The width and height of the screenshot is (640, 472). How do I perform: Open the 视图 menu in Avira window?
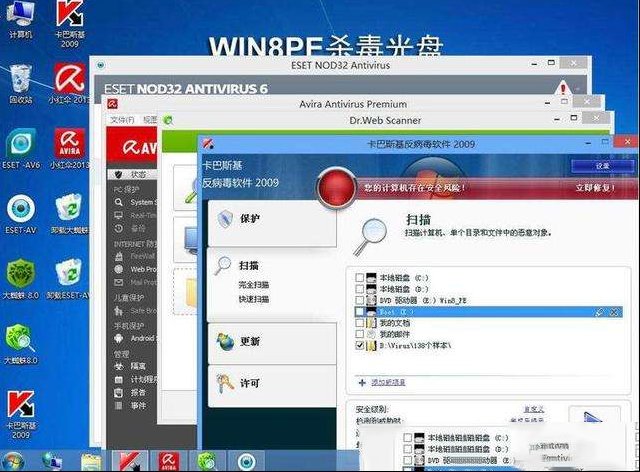click(x=150, y=120)
